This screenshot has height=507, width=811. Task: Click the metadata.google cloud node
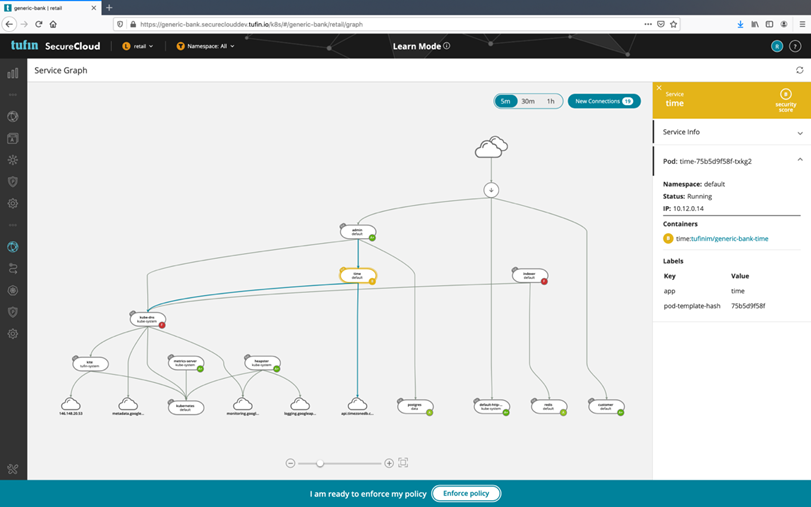pyautogui.click(x=128, y=404)
